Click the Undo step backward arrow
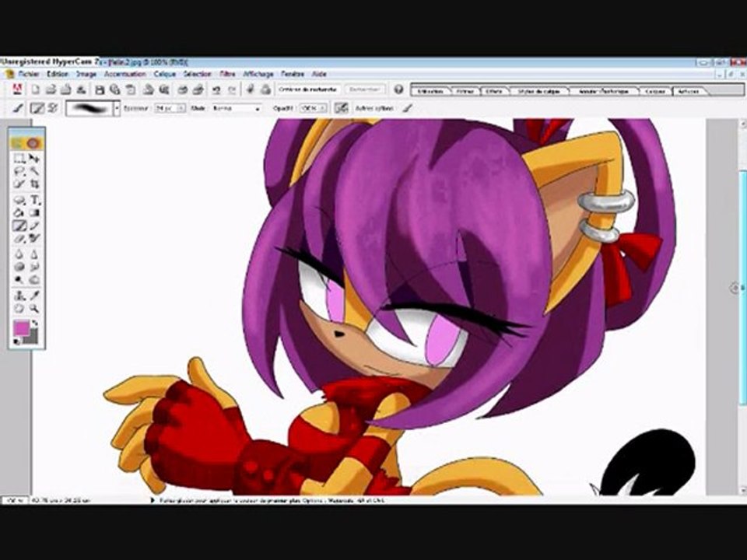 click(216, 89)
